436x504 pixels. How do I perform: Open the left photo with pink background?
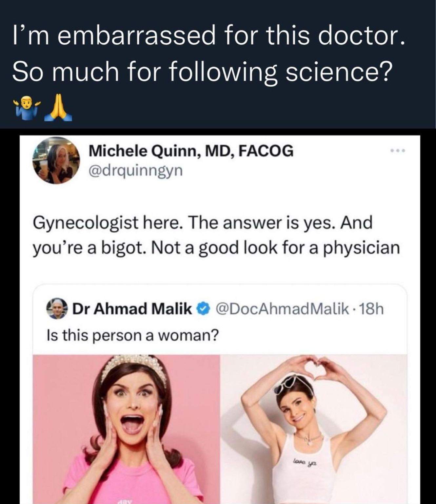click(x=126, y=429)
